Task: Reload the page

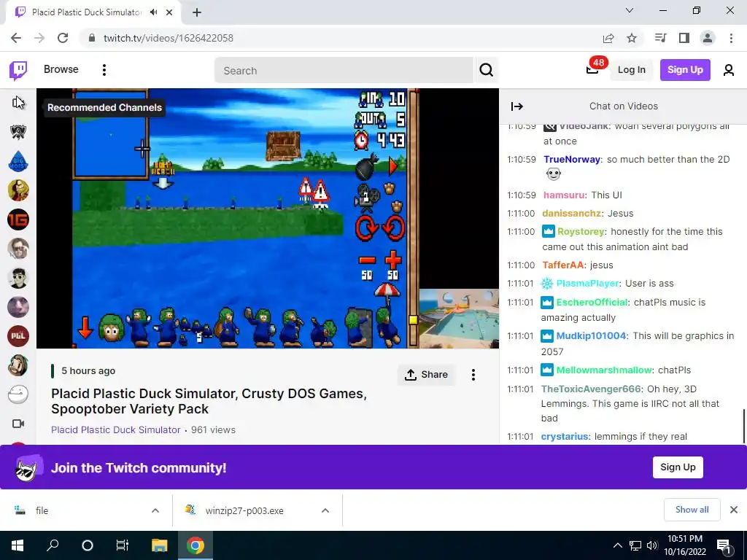Action: coord(63,38)
